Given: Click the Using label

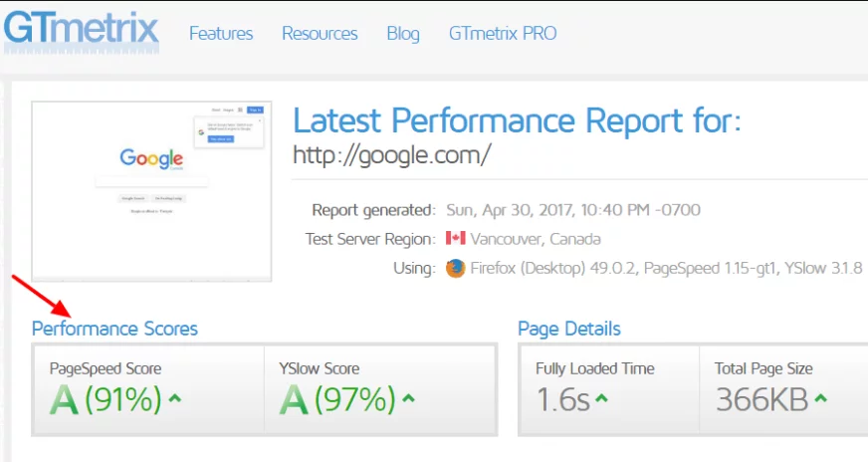Looking at the screenshot, I should tap(415, 268).
